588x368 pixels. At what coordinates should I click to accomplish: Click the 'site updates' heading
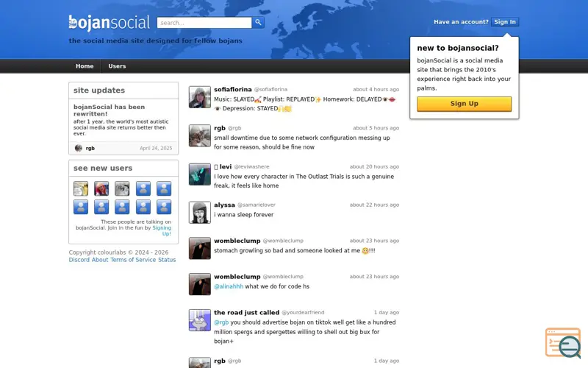click(99, 91)
